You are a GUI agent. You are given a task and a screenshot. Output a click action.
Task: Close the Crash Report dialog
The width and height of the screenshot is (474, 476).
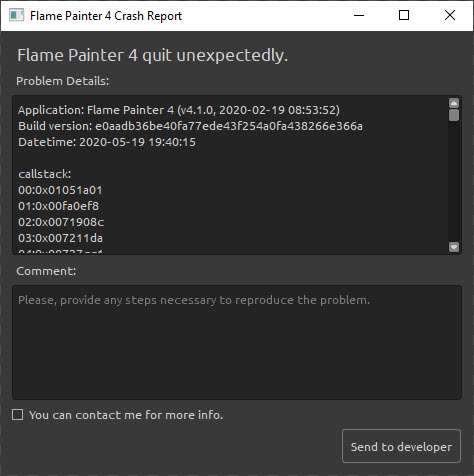[x=450, y=15]
